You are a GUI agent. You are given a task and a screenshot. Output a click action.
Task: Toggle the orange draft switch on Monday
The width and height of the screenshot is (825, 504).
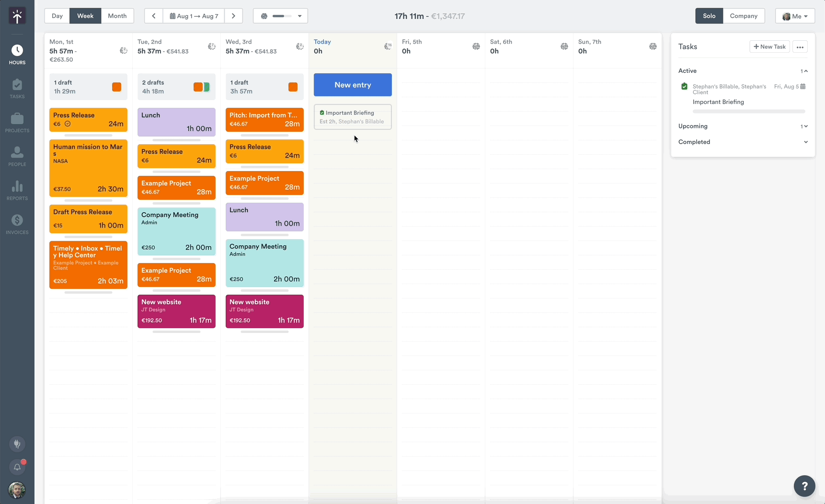(116, 87)
